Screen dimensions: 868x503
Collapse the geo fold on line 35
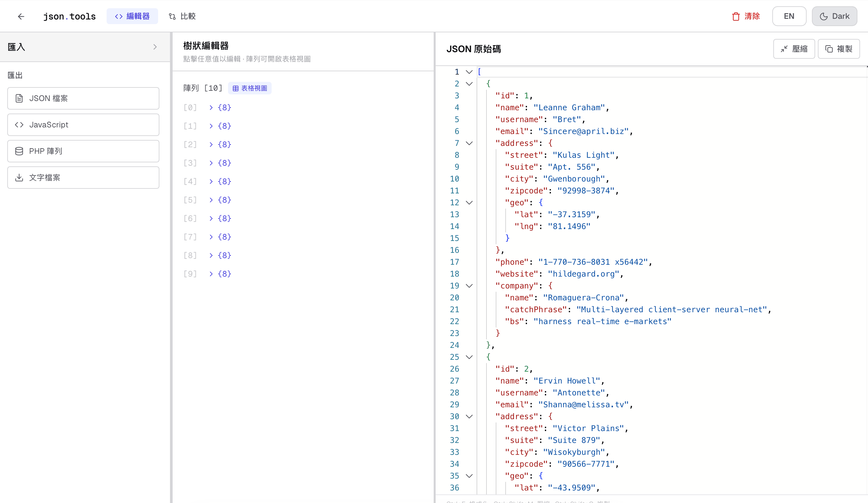coord(469,476)
